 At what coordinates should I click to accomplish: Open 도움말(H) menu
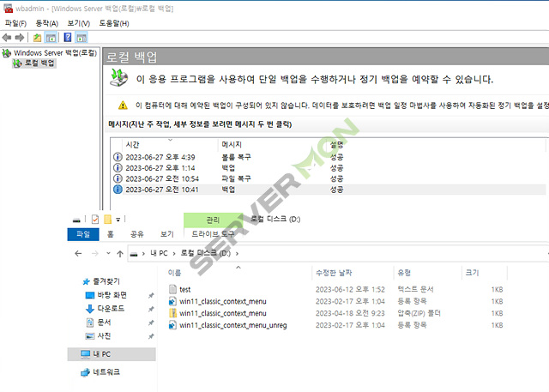[x=114, y=23]
